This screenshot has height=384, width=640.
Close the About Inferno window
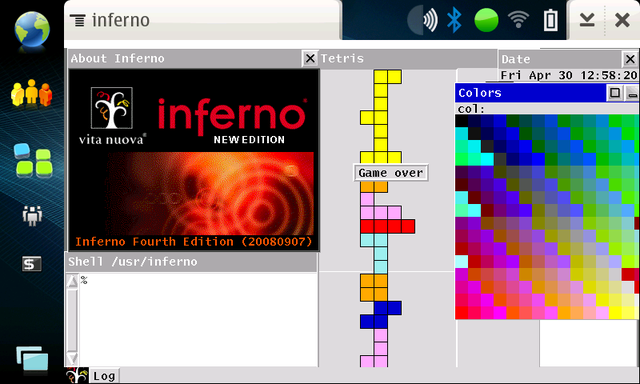click(x=310, y=58)
